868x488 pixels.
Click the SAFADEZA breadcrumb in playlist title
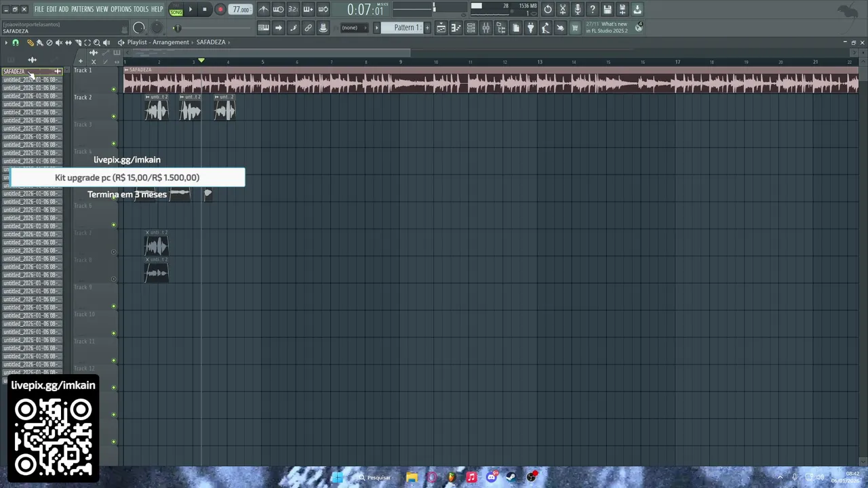(x=211, y=42)
